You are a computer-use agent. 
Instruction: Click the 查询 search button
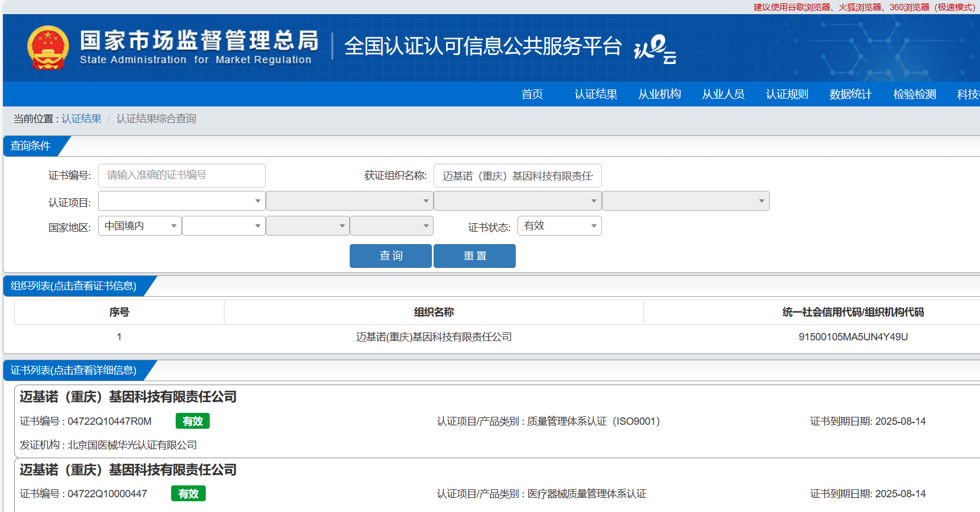[391, 256]
